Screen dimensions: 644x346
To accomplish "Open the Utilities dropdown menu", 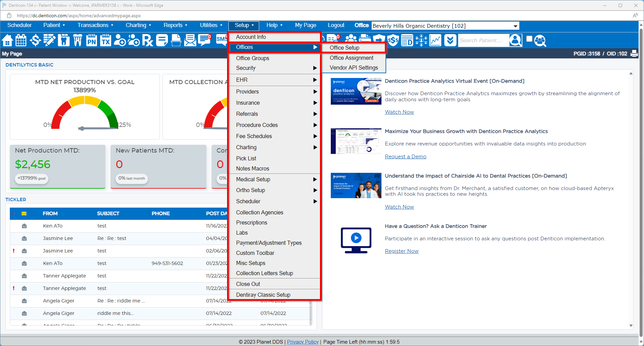I will (x=211, y=25).
